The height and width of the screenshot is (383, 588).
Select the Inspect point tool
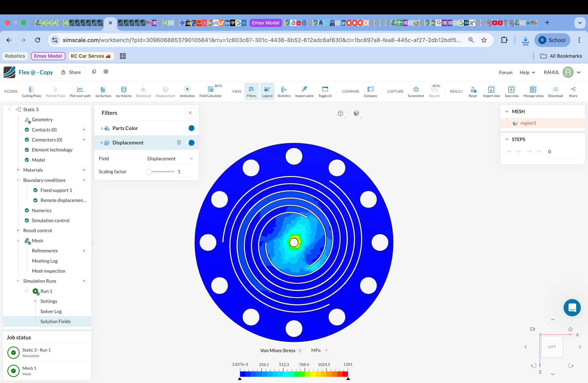point(304,91)
